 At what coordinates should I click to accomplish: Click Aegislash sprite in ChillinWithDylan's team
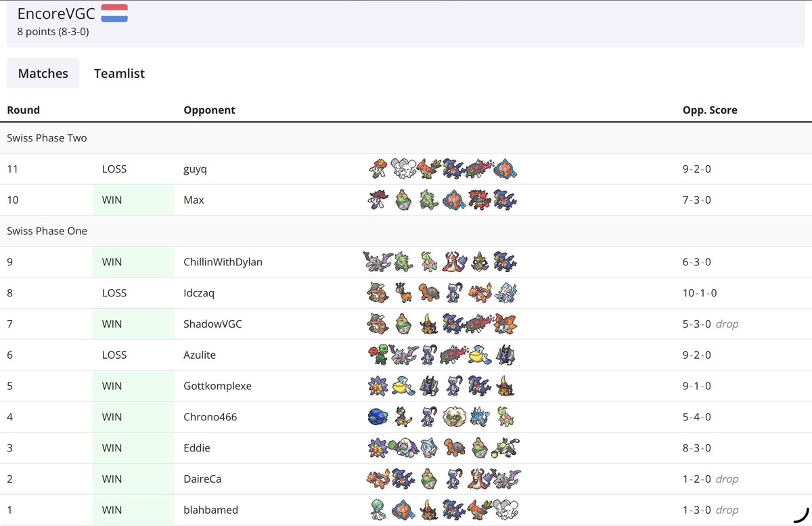(x=478, y=262)
